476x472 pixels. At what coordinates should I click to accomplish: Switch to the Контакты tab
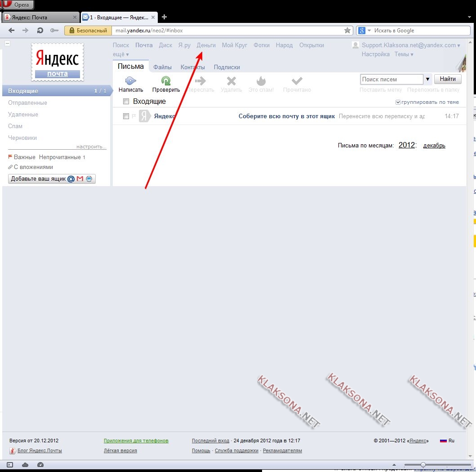tap(193, 67)
